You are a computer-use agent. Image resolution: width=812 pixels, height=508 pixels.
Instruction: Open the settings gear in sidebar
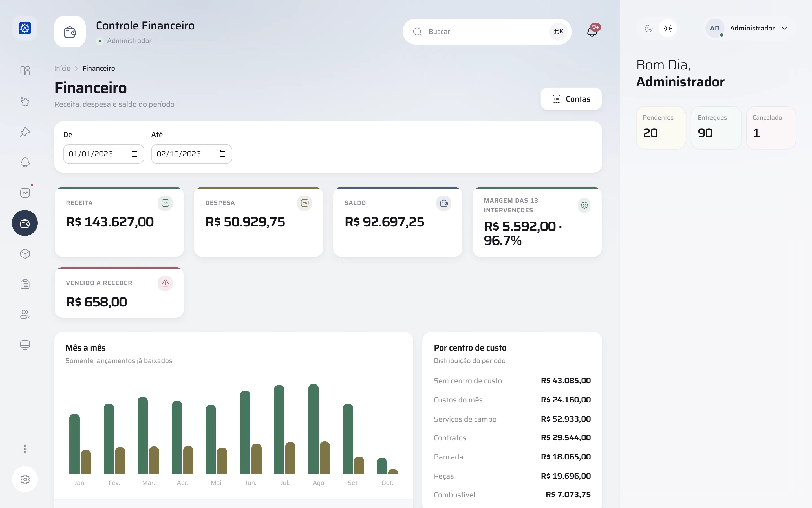click(x=25, y=479)
